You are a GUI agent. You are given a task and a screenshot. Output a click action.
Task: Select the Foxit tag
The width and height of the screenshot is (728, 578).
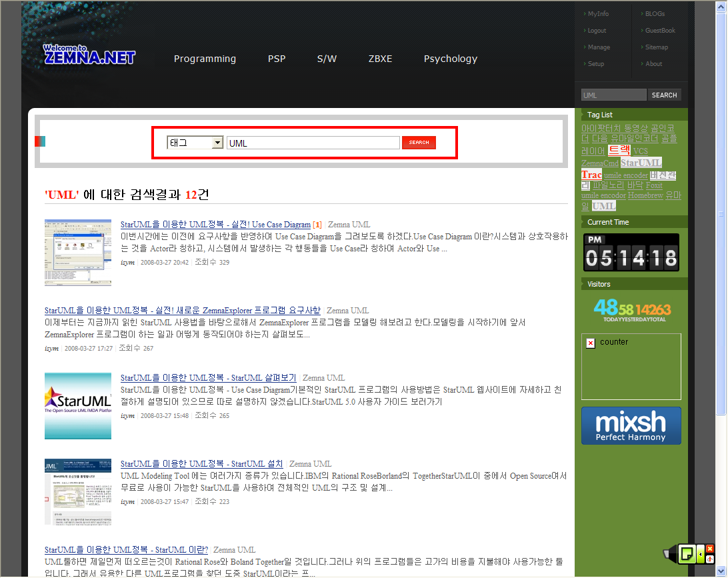654,185
